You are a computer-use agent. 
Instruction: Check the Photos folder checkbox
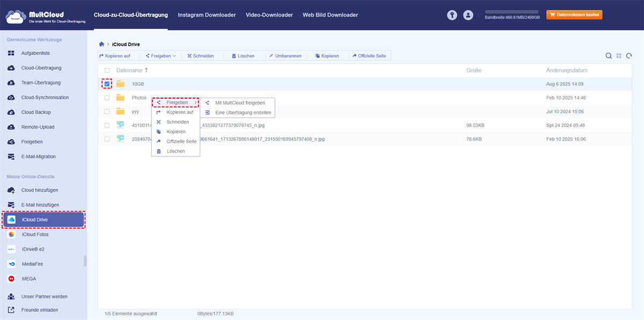(x=107, y=98)
